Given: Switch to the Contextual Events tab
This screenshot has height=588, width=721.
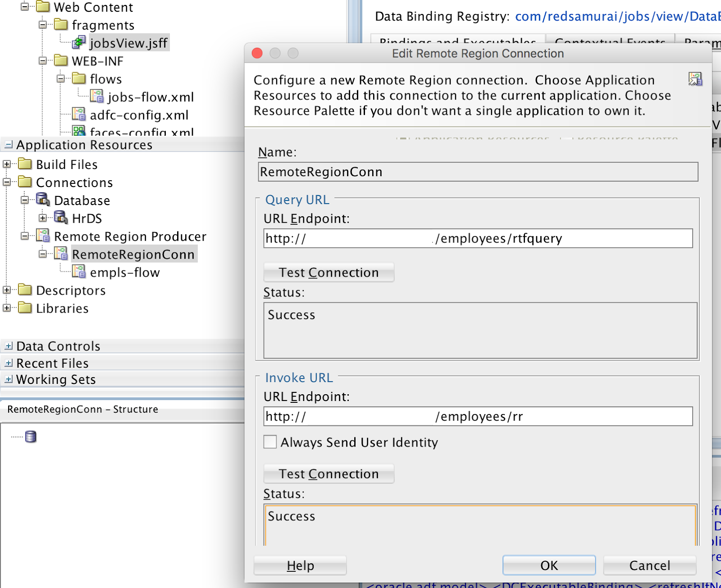Looking at the screenshot, I should pos(611,41).
